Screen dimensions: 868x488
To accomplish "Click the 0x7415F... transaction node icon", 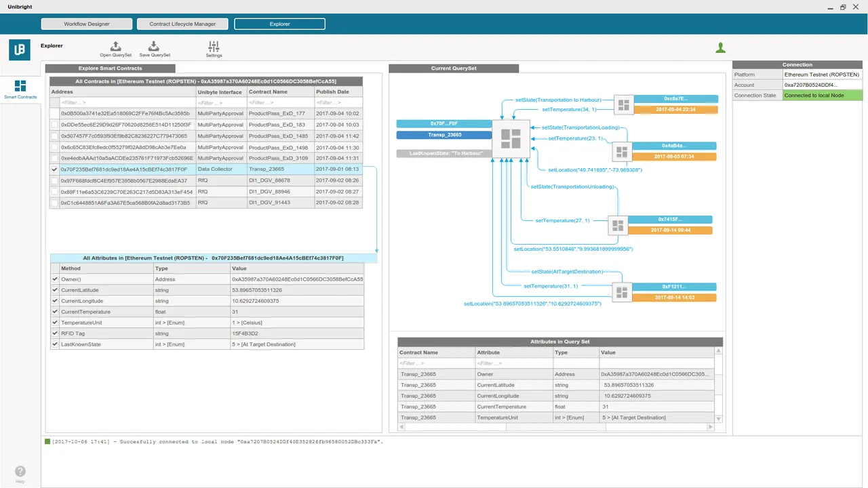I will 617,226.
